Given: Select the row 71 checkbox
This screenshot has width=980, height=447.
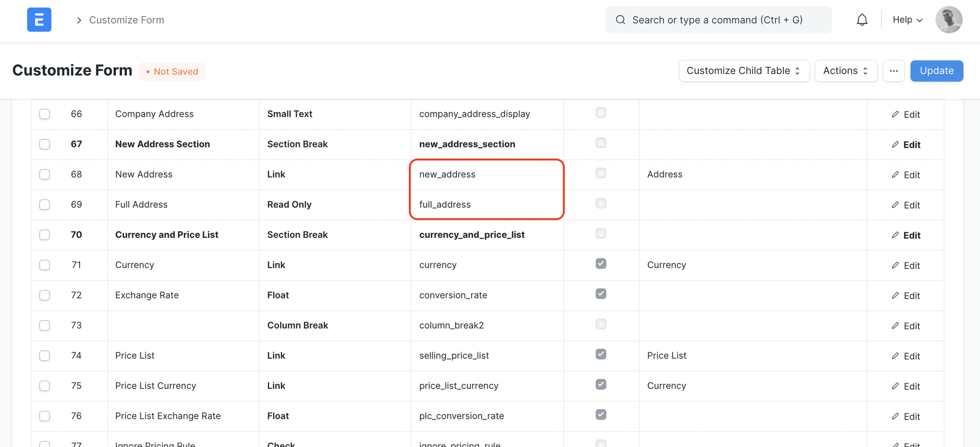Looking at the screenshot, I should tap(45, 265).
